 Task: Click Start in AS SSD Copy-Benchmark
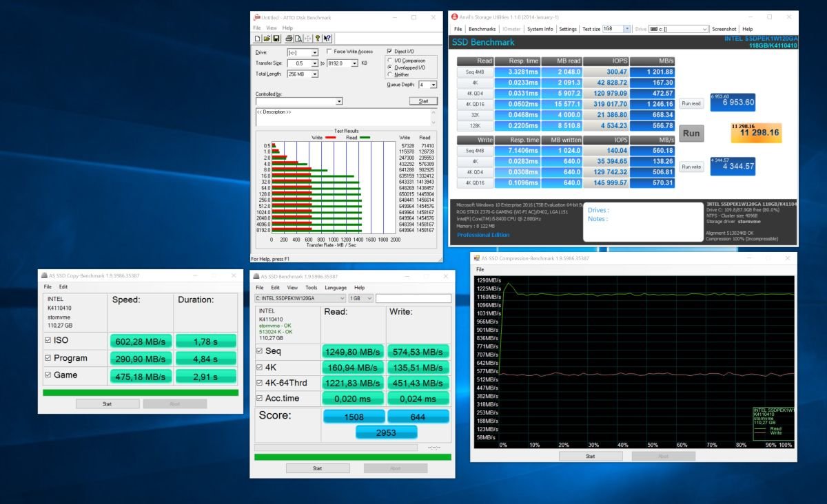pos(107,404)
